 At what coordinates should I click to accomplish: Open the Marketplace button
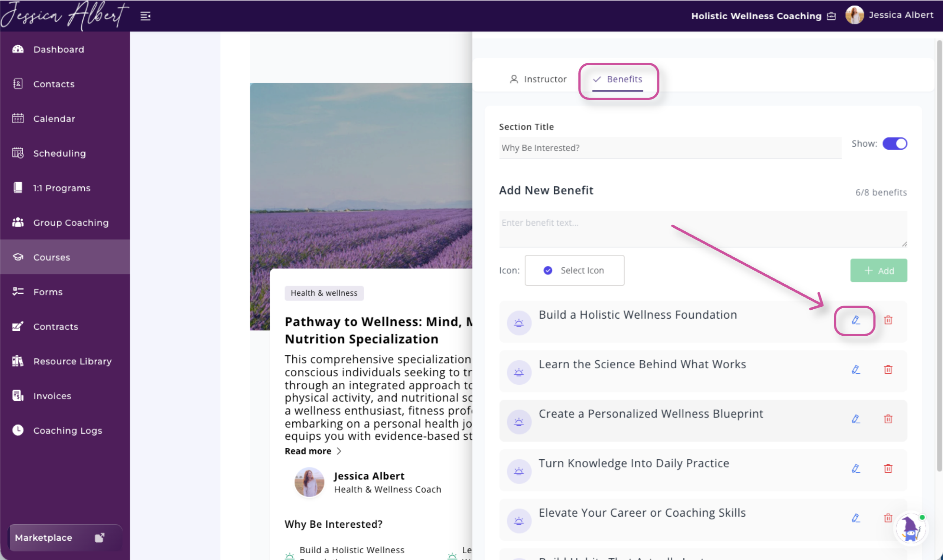(65, 538)
